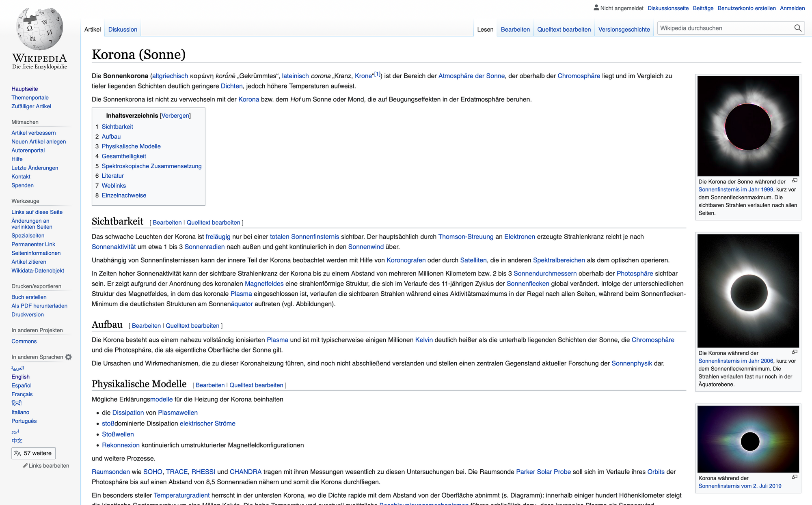Image resolution: width=812 pixels, height=505 pixels.
Task: Hide table of contents via Verbergen
Action: (175, 116)
